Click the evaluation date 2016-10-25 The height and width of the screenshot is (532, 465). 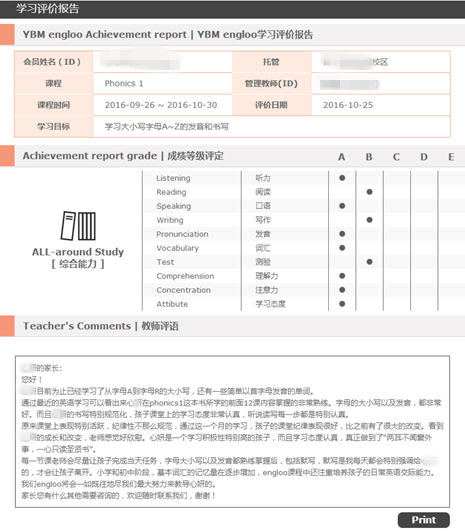tap(348, 105)
